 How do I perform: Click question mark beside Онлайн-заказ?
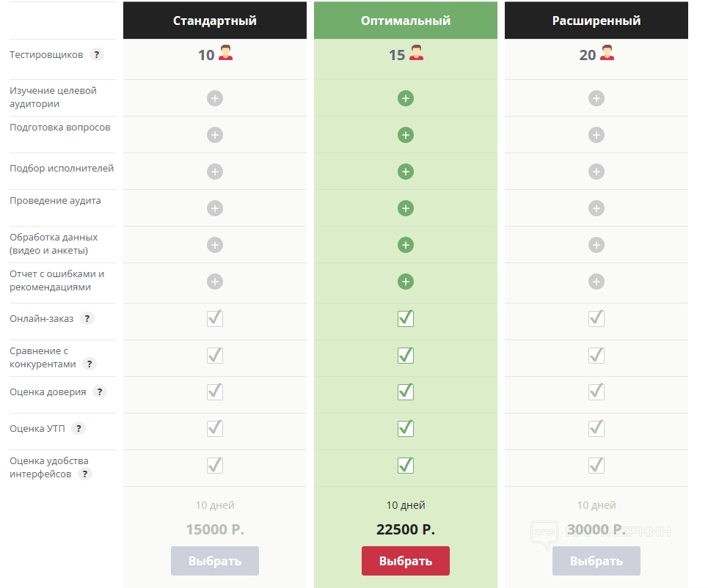pos(87,319)
